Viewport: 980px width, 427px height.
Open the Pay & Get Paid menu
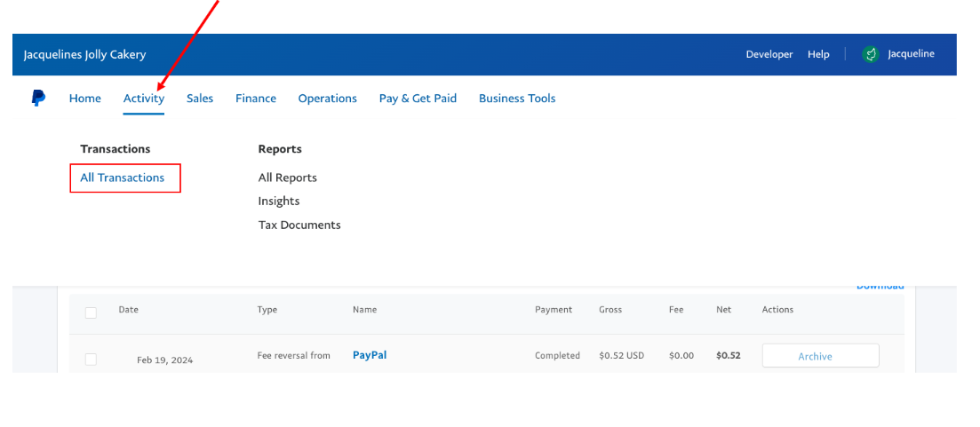418,99
